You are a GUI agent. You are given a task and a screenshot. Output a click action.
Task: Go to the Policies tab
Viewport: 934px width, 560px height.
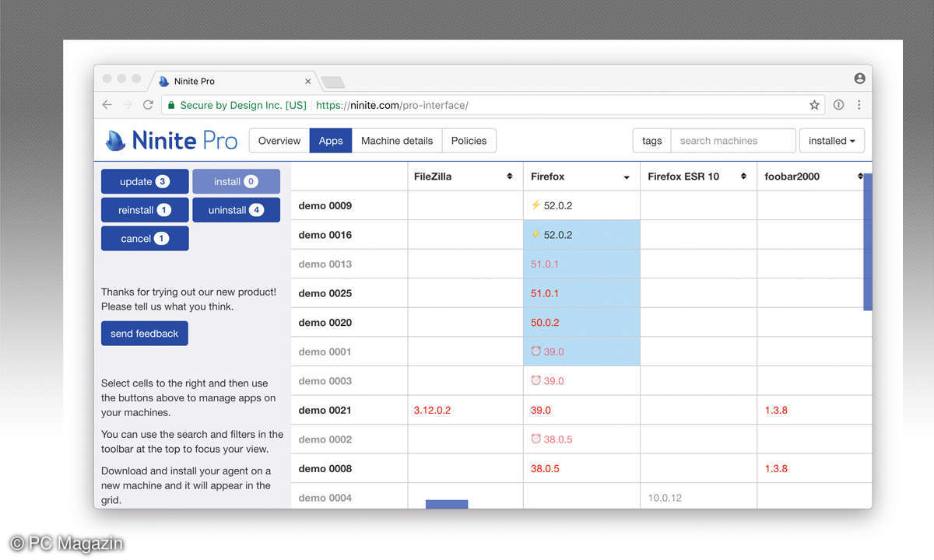click(469, 141)
